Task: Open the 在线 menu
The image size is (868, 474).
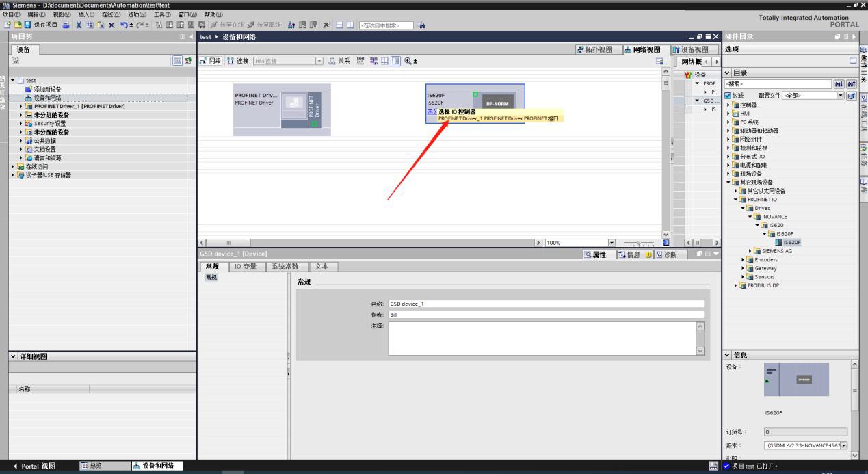Action: [x=111, y=14]
